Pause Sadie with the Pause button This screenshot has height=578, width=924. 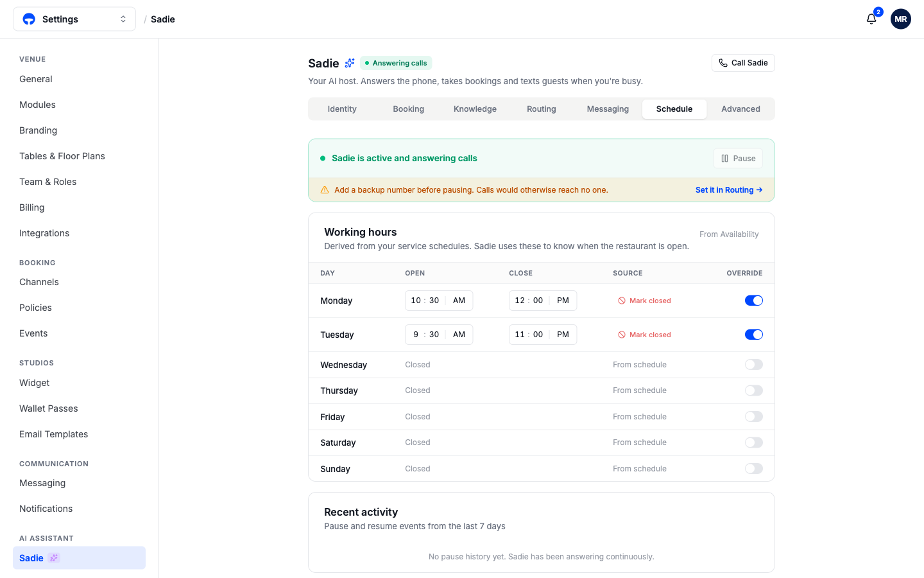(x=738, y=159)
